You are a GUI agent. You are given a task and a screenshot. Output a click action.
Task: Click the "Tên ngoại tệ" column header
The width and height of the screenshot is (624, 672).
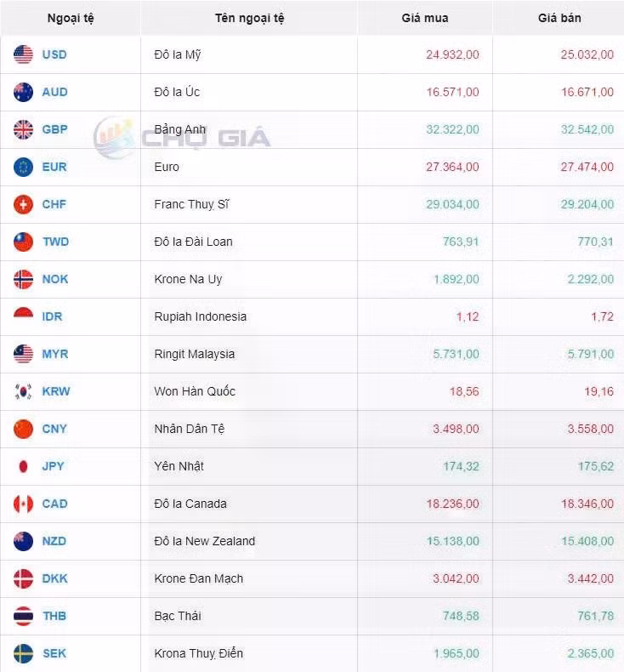pos(249,18)
